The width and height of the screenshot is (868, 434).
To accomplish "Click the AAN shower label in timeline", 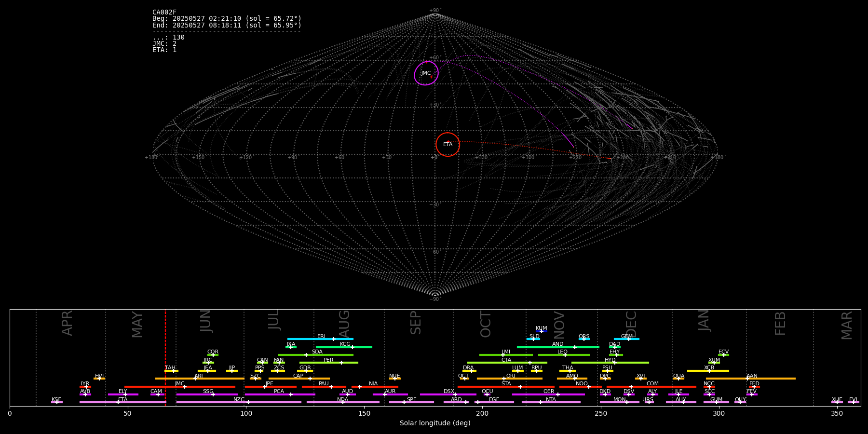I will coord(752,376).
